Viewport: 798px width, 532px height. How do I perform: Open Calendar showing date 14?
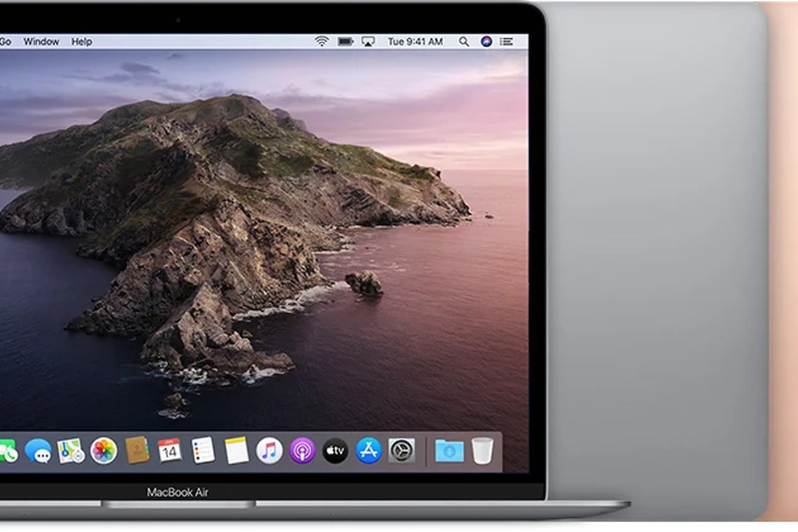tap(170, 451)
